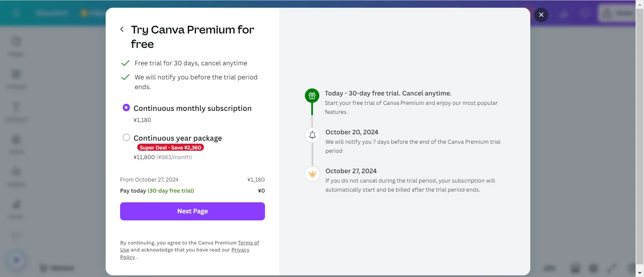Click the ¥1,180 price under monthly subscription
Image resolution: width=644 pixels, height=277 pixels.
click(x=142, y=120)
